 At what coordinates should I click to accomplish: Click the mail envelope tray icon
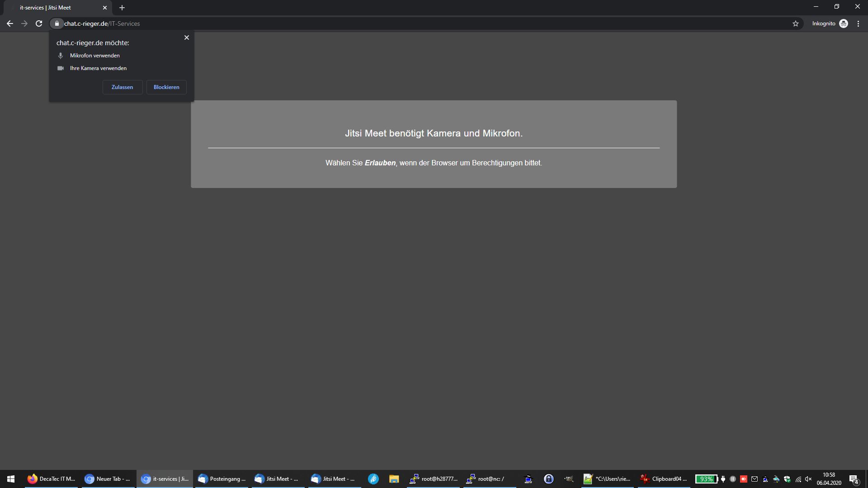[755, 479]
